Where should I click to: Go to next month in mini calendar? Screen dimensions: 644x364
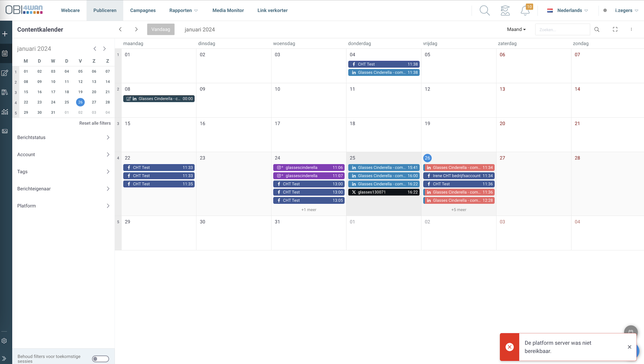[104, 49]
